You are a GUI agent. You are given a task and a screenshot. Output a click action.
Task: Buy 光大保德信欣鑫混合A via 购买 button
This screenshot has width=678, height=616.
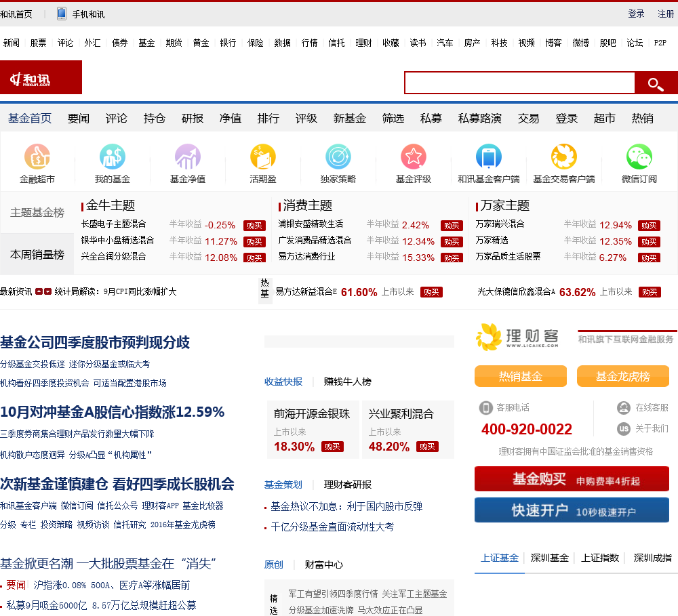[650, 292]
